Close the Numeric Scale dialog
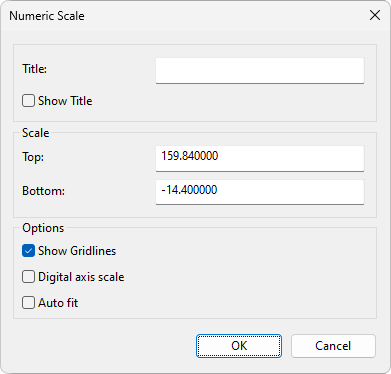This screenshot has width=391, height=374. pos(375,15)
